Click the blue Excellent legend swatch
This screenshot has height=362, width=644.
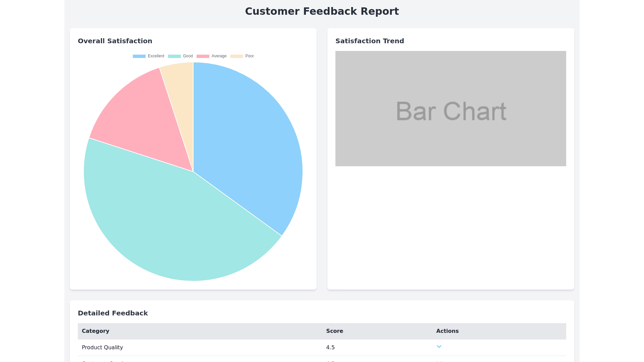coord(139,56)
